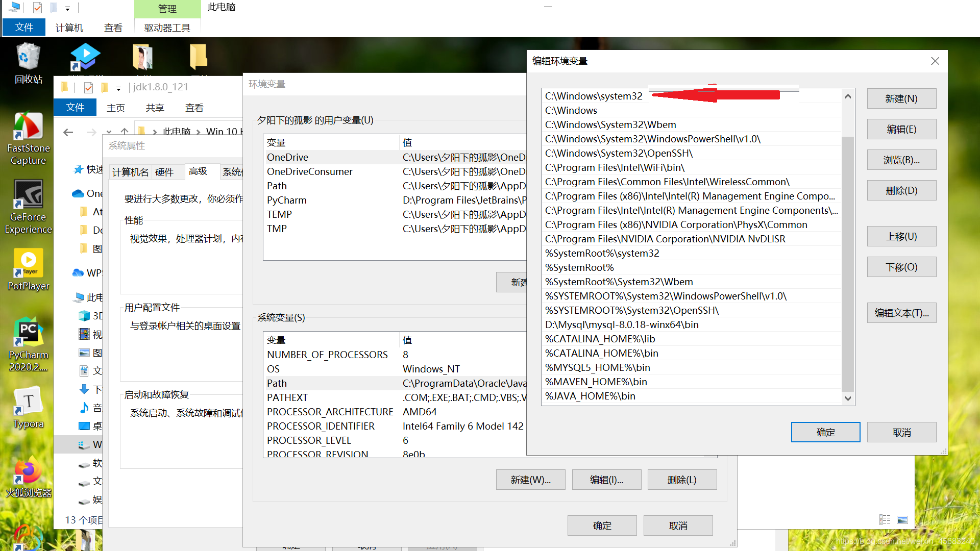Screen dimensions: 980x551
Task: Open recent locations dropdown arrow
Action: coord(109,132)
